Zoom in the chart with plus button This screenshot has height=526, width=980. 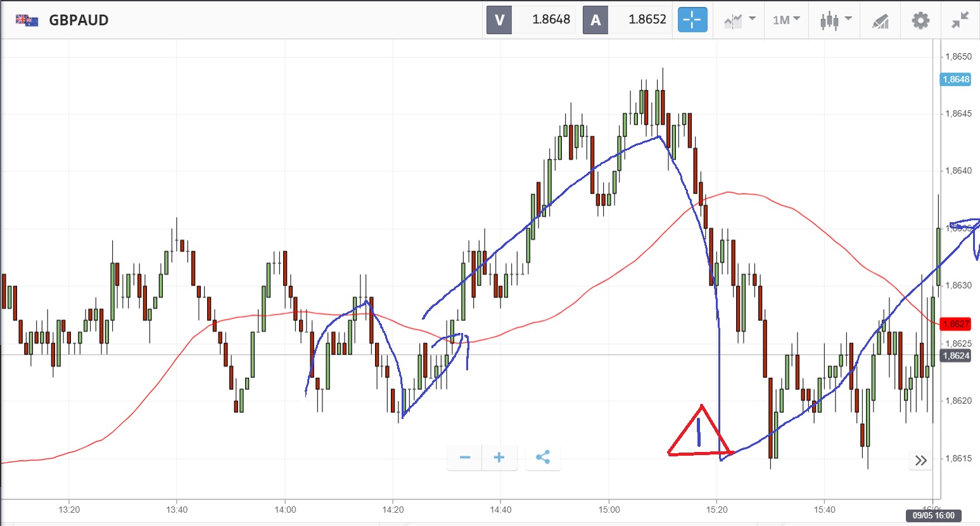(499, 458)
